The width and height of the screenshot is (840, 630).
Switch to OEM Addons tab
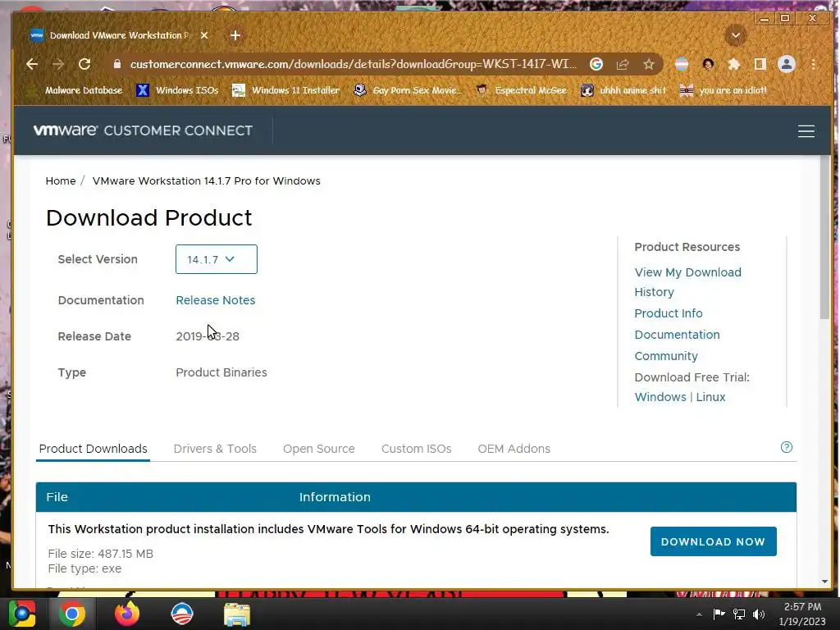pos(514,449)
